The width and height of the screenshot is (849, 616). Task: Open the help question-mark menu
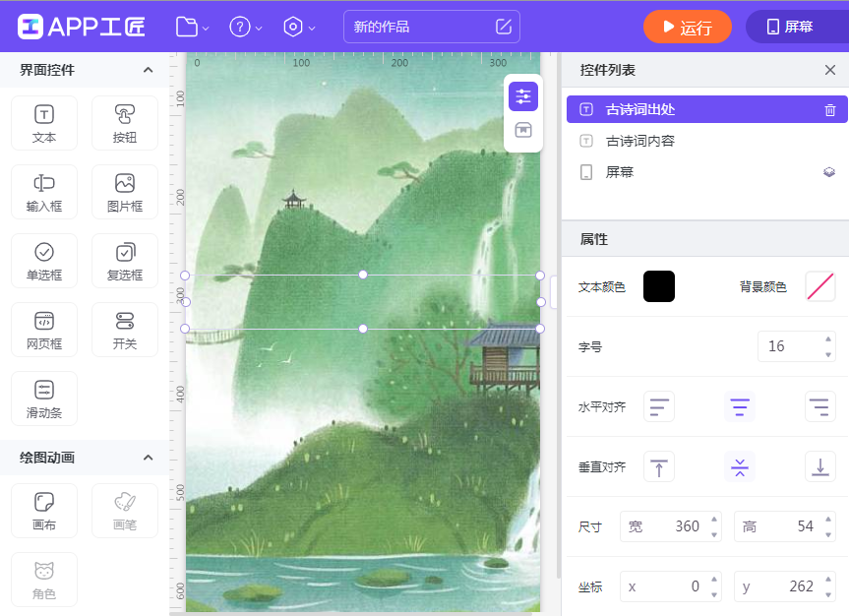pyautogui.click(x=245, y=27)
